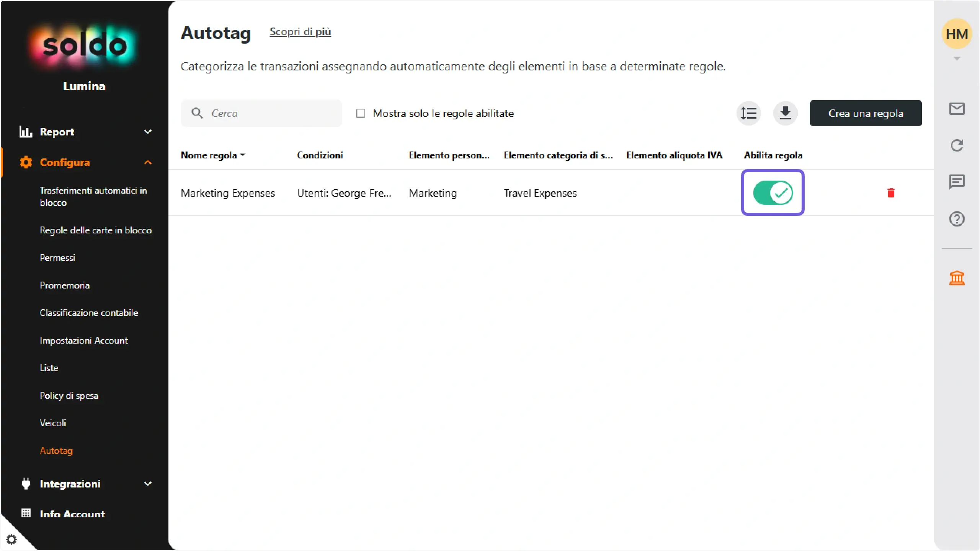Open the chat message icon
The width and height of the screenshot is (980, 551).
[x=957, y=182]
